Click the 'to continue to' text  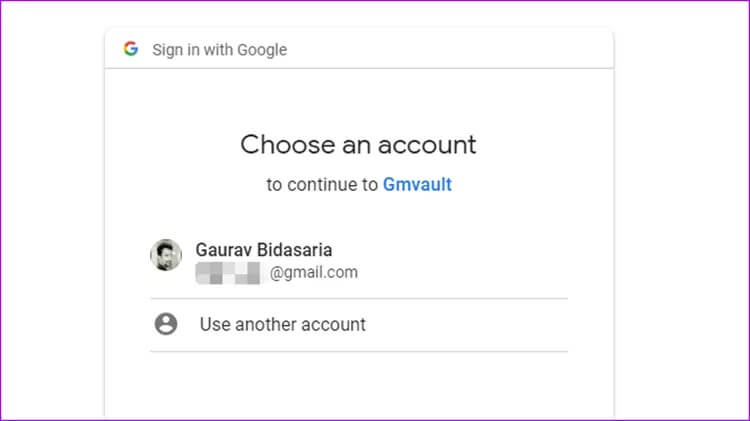point(322,185)
